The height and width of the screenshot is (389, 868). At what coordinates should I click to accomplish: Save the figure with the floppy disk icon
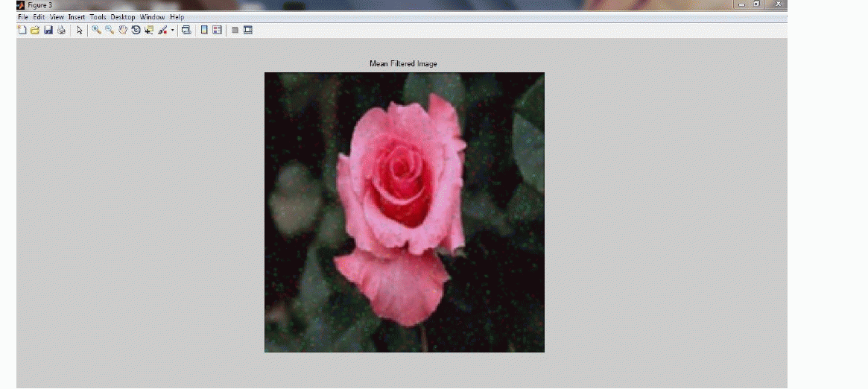48,31
